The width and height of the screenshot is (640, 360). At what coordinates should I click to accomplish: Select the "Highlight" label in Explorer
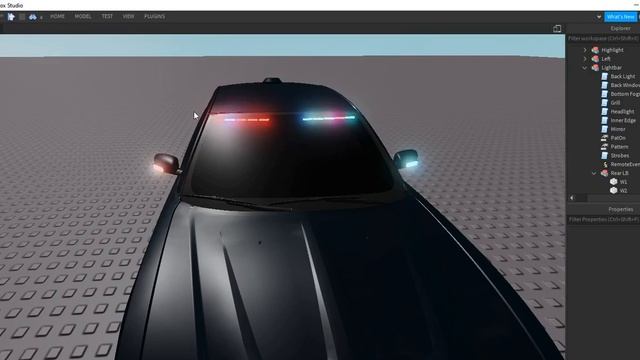click(612, 50)
